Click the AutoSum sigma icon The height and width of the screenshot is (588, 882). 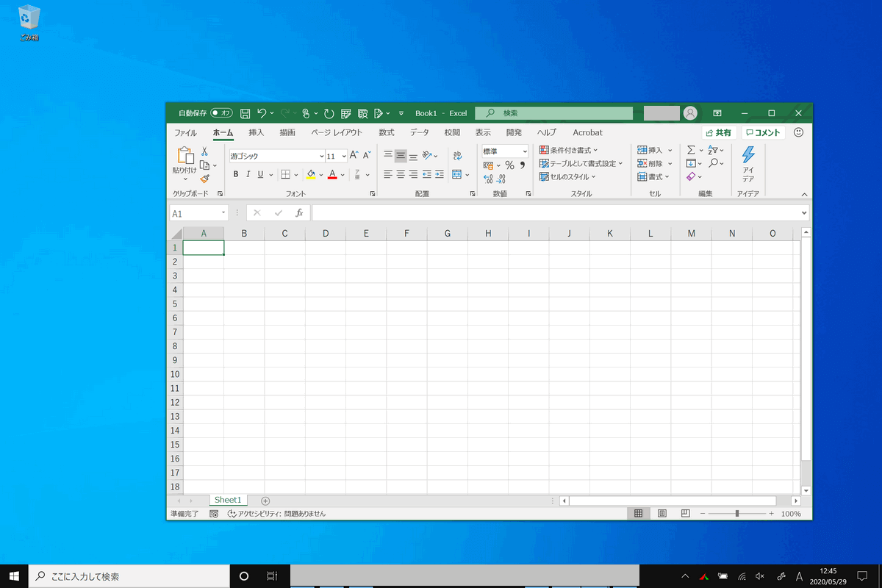tap(691, 150)
